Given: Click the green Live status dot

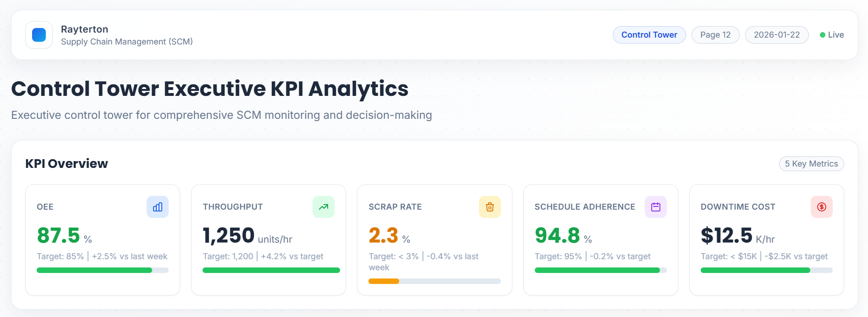Looking at the screenshot, I should 823,35.
